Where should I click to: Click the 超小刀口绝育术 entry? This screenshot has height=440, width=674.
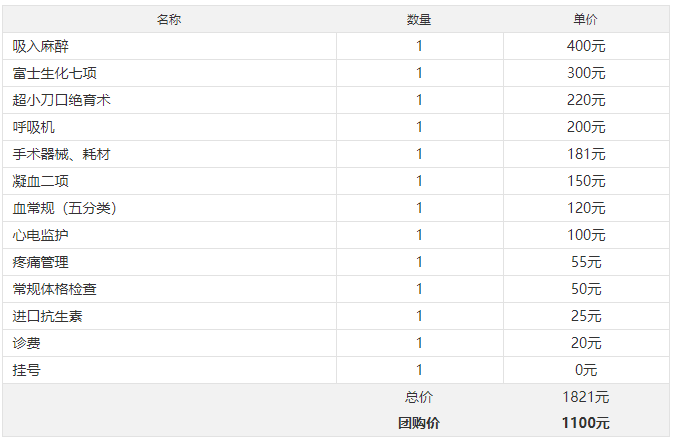61,100
